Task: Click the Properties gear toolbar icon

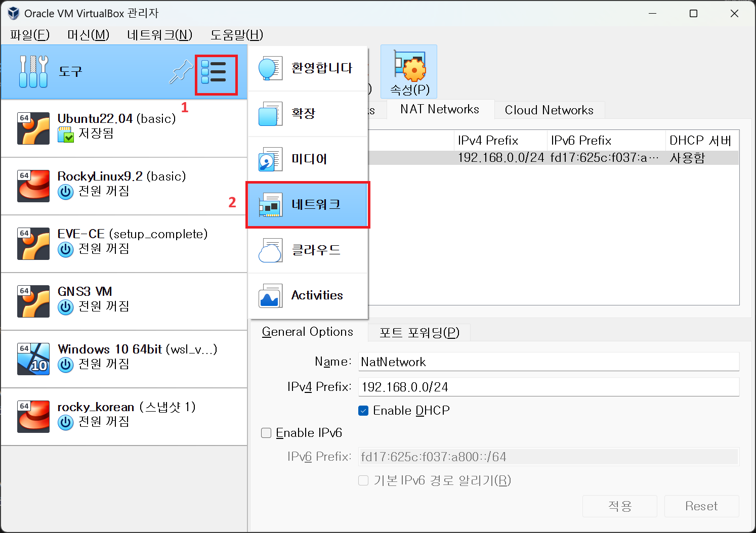Action: tap(410, 66)
